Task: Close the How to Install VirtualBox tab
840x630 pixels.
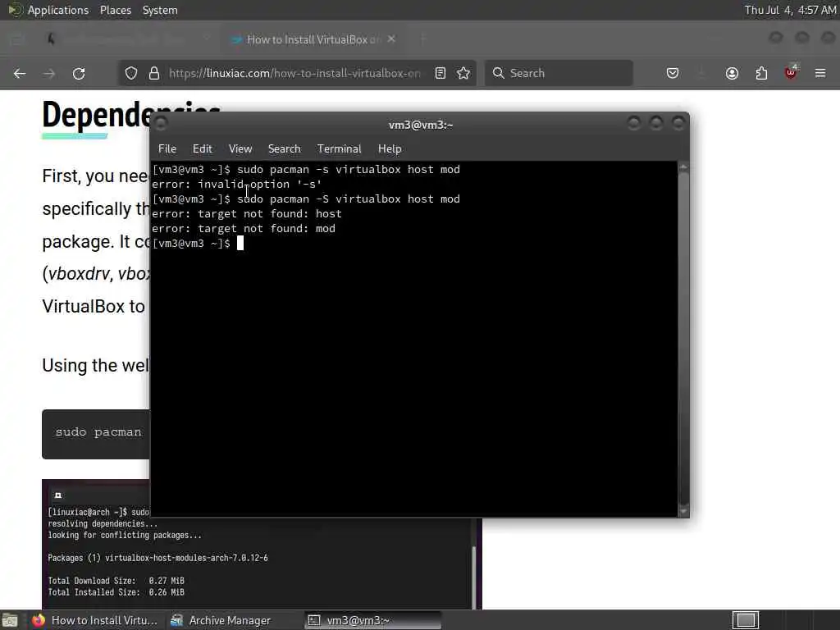Action: click(x=391, y=39)
